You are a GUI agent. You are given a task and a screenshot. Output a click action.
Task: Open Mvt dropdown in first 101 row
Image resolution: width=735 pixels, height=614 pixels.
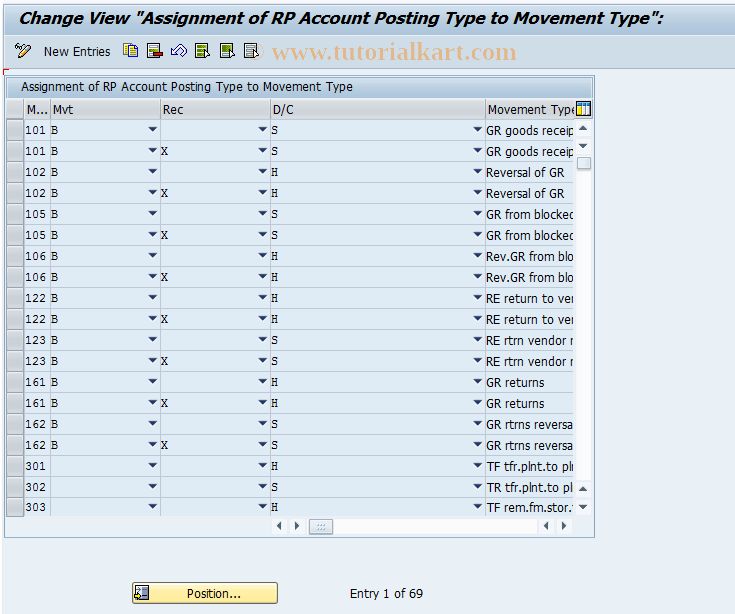pos(152,129)
